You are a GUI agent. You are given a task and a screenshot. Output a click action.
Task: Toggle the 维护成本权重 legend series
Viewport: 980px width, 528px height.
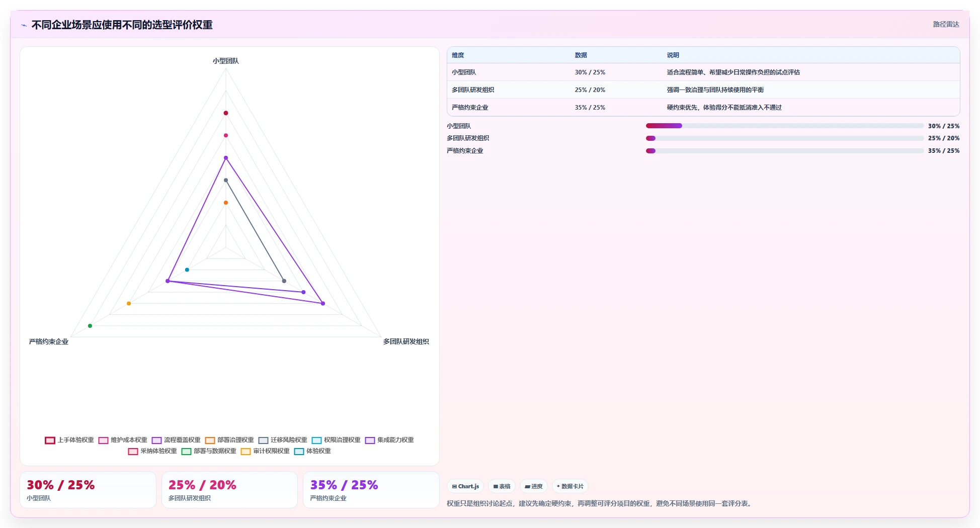123,440
